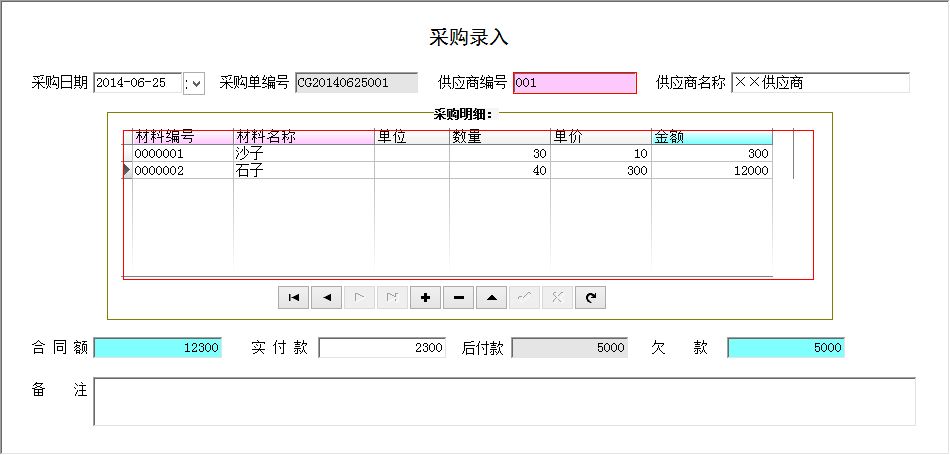950x455 pixels.
Task: Insert a new row with plus button
Action: point(426,297)
